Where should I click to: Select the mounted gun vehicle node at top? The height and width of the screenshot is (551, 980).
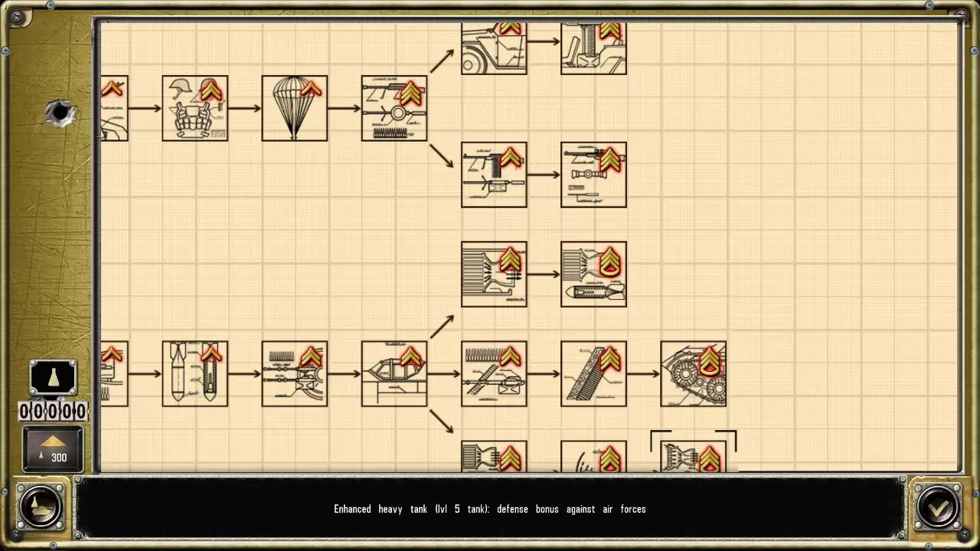pos(593,48)
